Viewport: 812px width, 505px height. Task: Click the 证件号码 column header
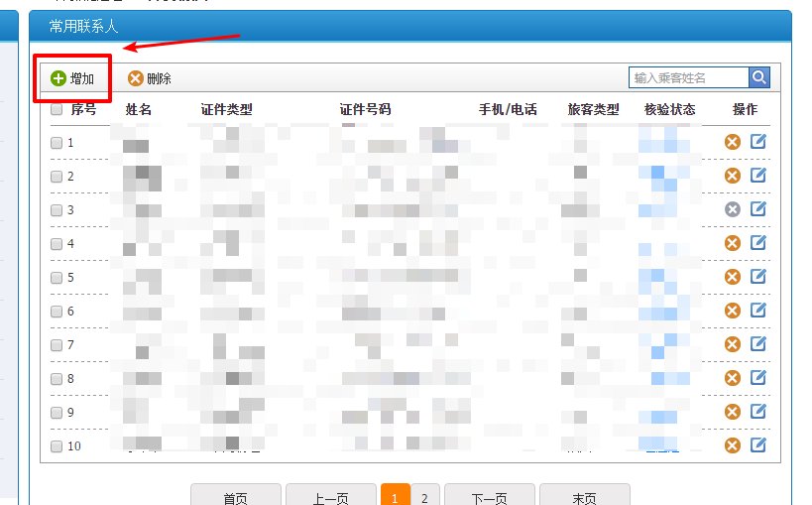tap(365, 109)
